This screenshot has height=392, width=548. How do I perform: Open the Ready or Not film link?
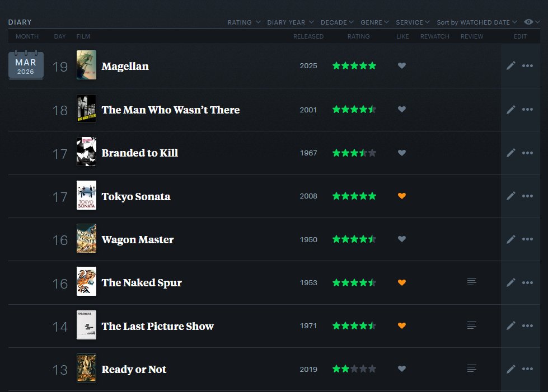coord(134,369)
